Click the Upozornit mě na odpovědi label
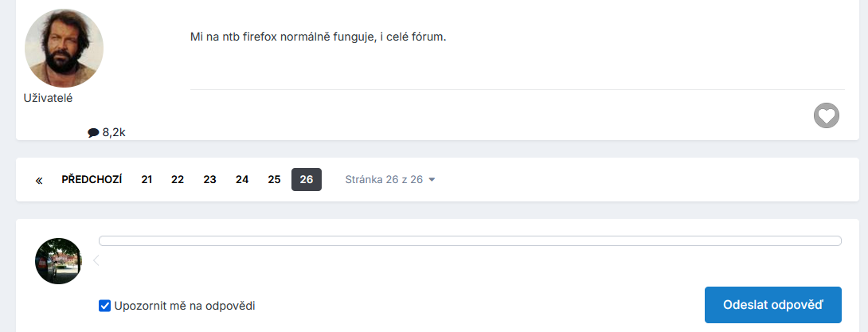This screenshot has width=868, height=332. coord(185,305)
